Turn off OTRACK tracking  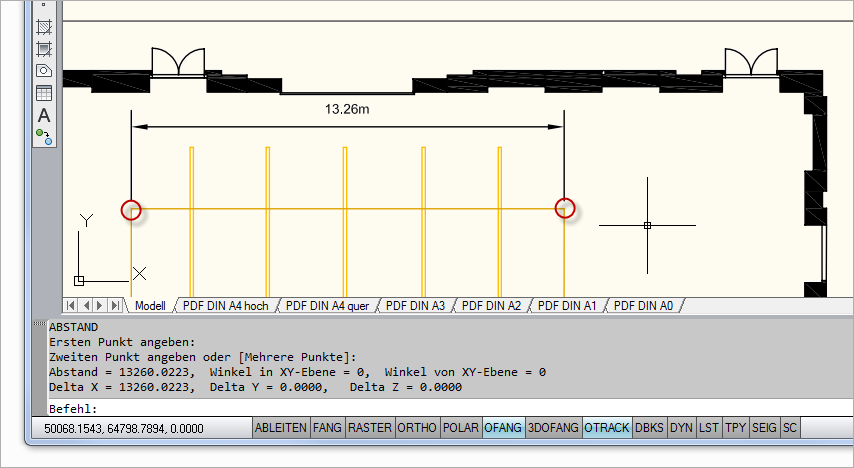pyautogui.click(x=607, y=428)
